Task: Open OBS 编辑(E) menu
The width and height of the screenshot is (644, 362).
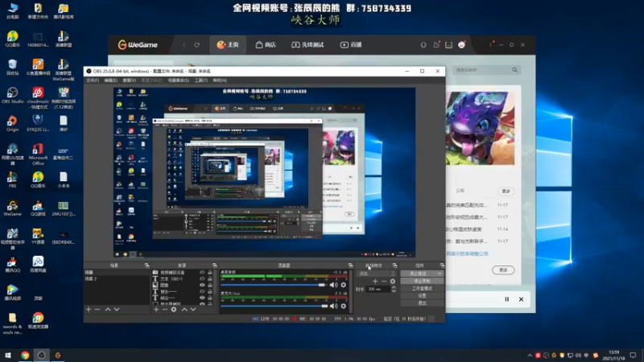Action: (111, 80)
